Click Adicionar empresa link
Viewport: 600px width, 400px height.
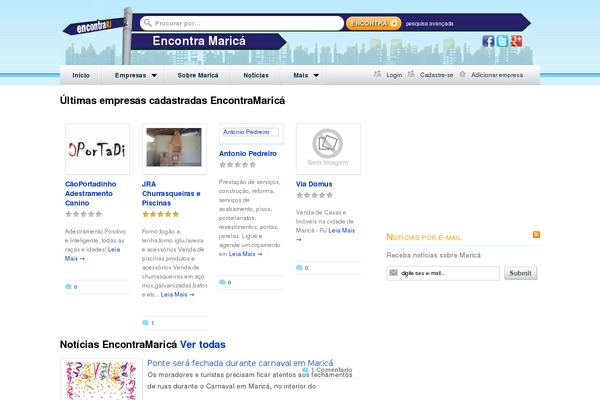[x=497, y=75]
